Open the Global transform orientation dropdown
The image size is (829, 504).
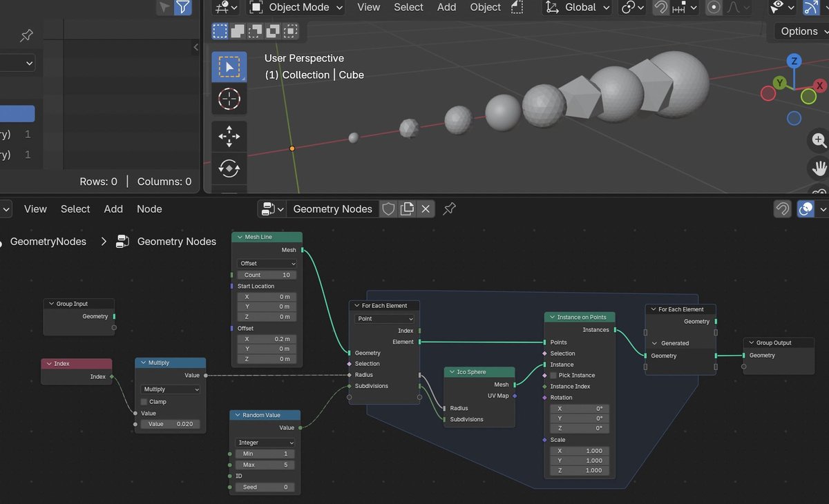578,7
